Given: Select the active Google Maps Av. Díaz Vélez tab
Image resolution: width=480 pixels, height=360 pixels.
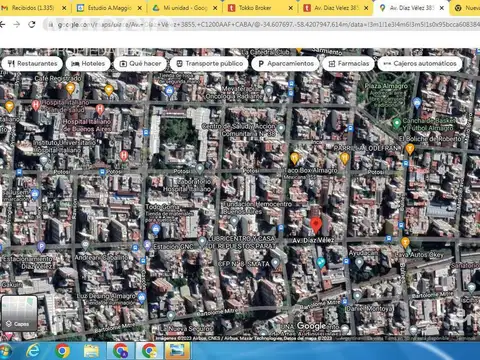Looking at the screenshot, I should [x=411, y=8].
